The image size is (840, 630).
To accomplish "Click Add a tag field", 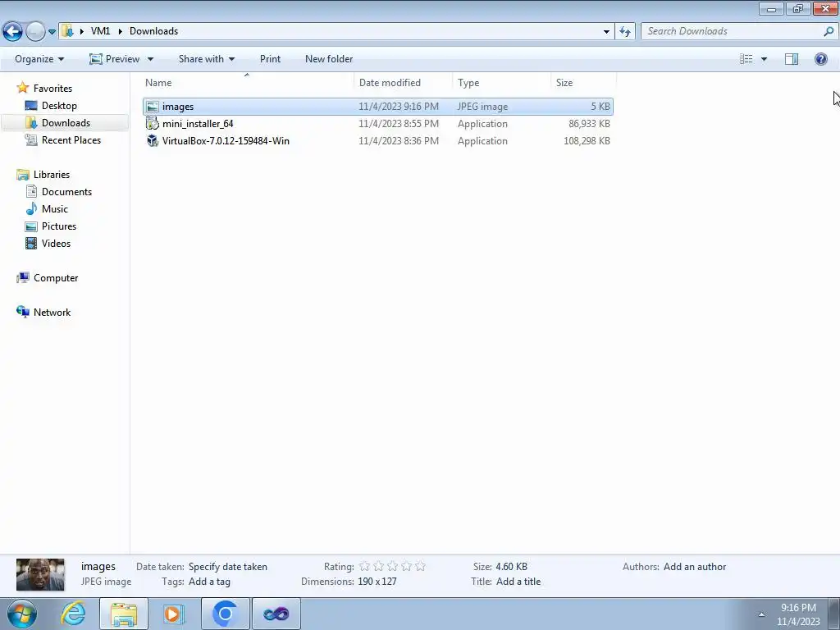I will pyautogui.click(x=209, y=582).
